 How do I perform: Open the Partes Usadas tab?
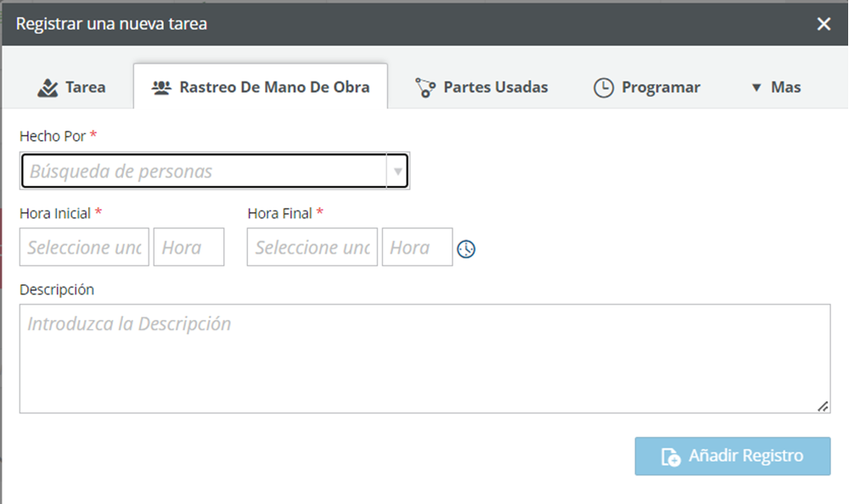(x=481, y=87)
